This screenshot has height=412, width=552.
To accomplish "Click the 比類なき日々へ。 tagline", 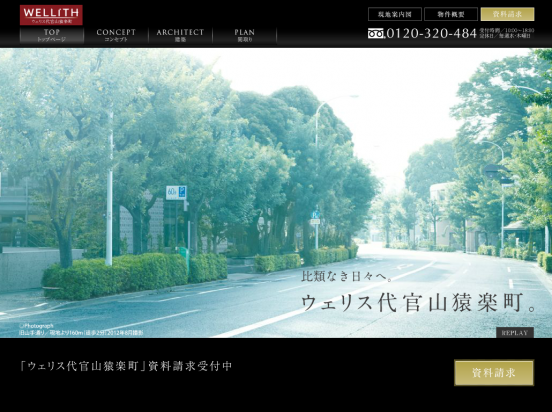I will click(347, 276).
